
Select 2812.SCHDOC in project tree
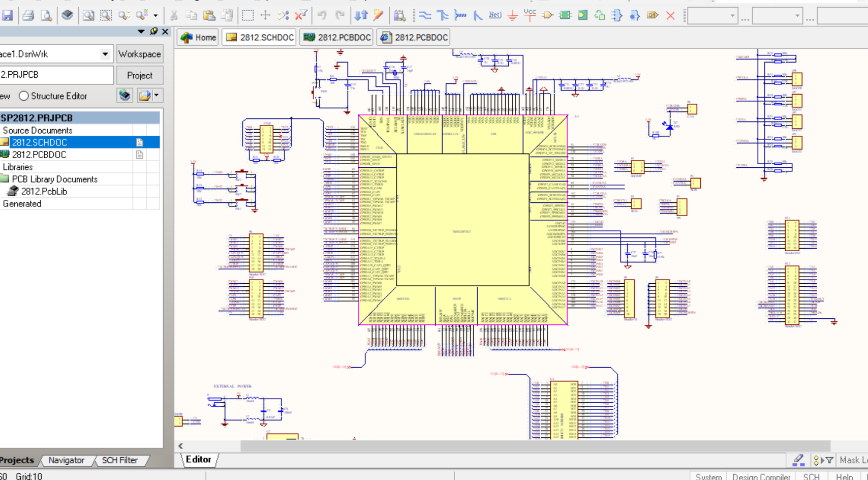point(40,142)
